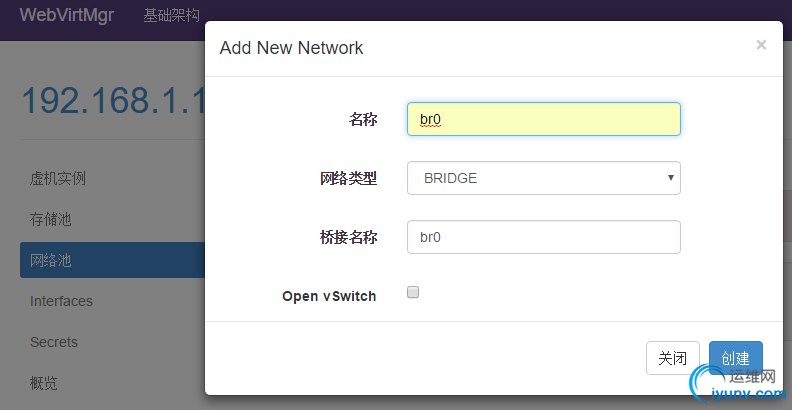Click the 桥接名称 label
This screenshot has width=792, height=410.
click(341, 237)
